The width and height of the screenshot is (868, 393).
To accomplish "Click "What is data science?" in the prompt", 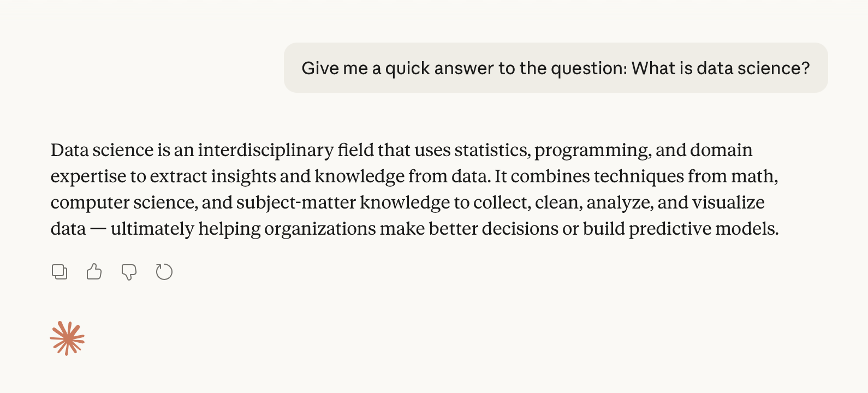I will coord(721,68).
